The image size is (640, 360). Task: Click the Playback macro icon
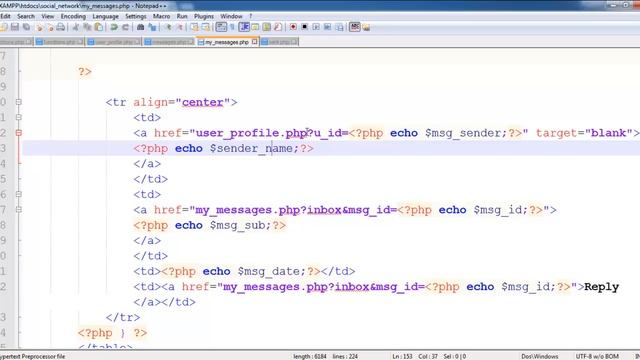pyautogui.click(x=316, y=27)
